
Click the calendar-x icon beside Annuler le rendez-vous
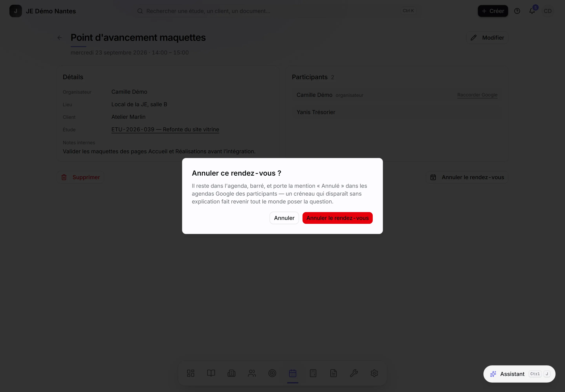[x=433, y=177]
